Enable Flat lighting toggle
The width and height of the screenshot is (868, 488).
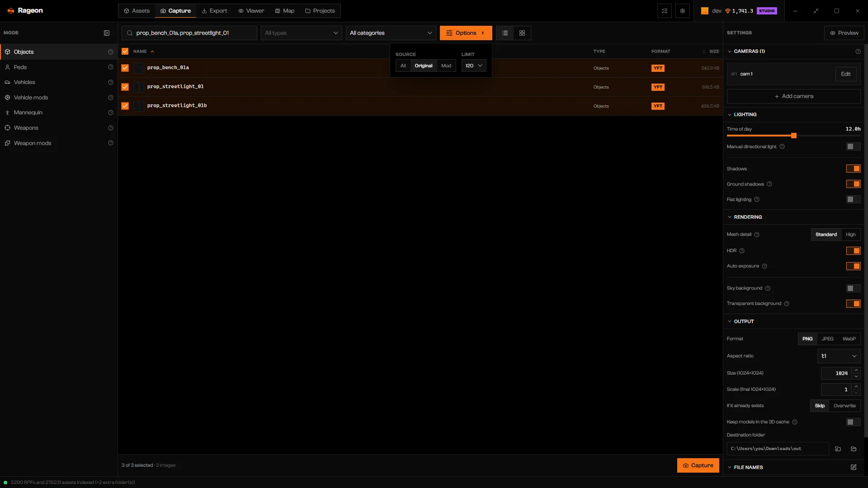854,200
